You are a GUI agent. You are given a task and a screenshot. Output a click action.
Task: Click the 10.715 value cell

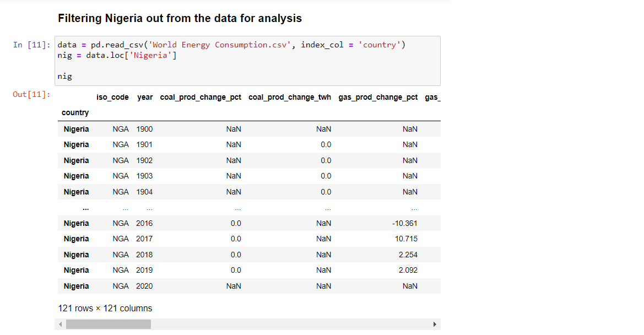406,239
